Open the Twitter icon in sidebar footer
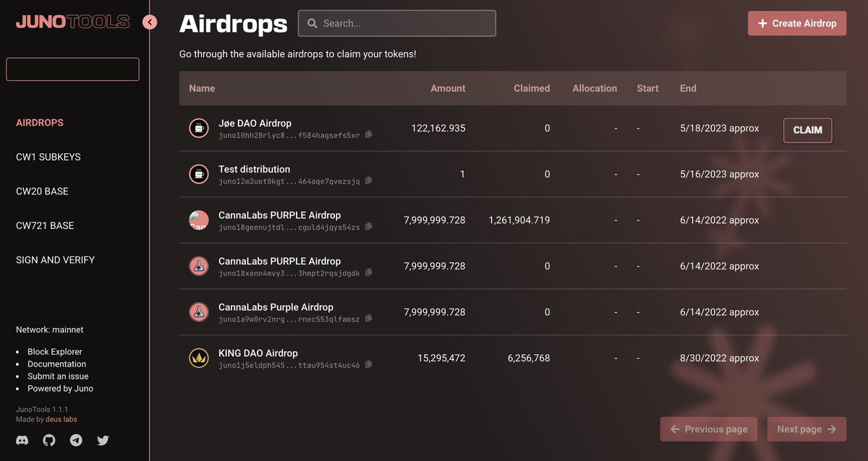Image resolution: width=868 pixels, height=461 pixels. pos(103,439)
